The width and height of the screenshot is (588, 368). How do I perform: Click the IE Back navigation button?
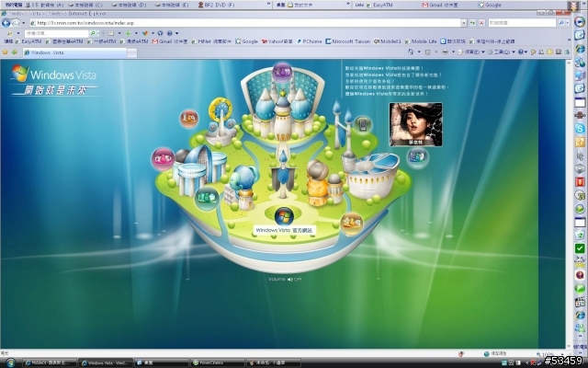[6, 23]
